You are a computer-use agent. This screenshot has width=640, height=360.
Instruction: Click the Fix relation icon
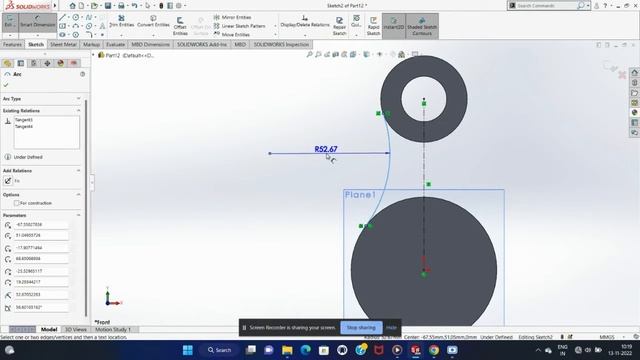click(8, 181)
